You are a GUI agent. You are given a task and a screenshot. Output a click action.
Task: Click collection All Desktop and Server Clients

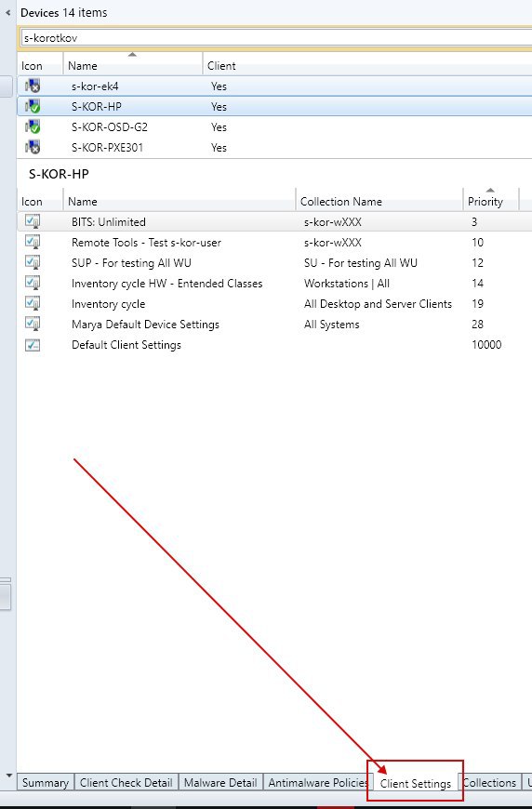coord(378,304)
